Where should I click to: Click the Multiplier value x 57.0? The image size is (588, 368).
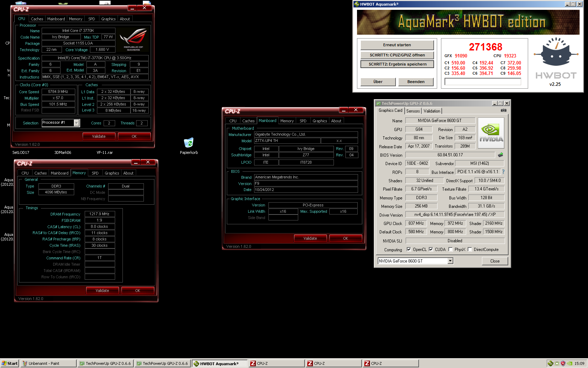coord(58,98)
